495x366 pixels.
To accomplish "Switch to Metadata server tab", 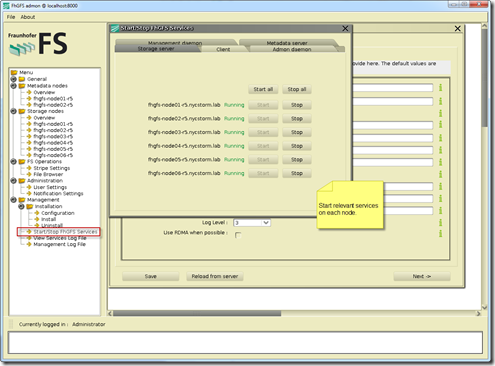I will coord(287,42).
